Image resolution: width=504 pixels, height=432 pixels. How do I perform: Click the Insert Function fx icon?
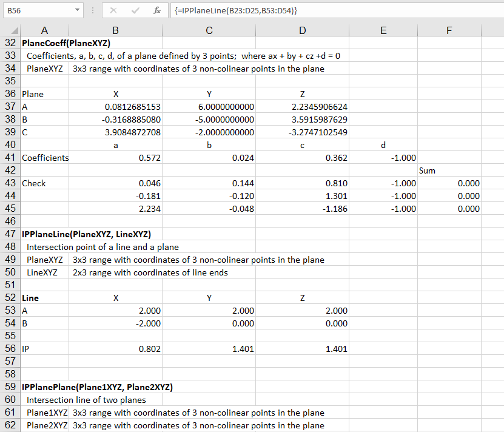pyautogui.click(x=156, y=10)
